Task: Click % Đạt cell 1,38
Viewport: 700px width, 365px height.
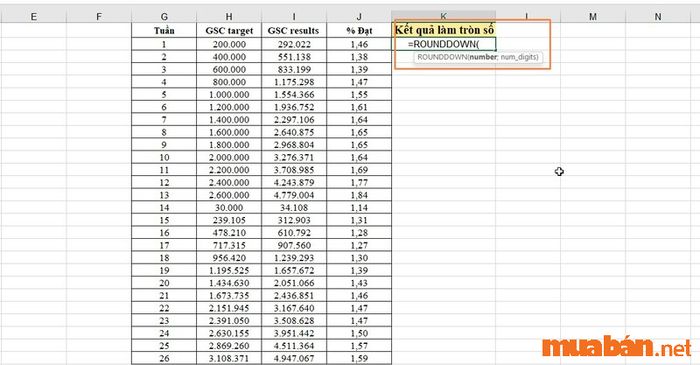Action: (x=359, y=57)
